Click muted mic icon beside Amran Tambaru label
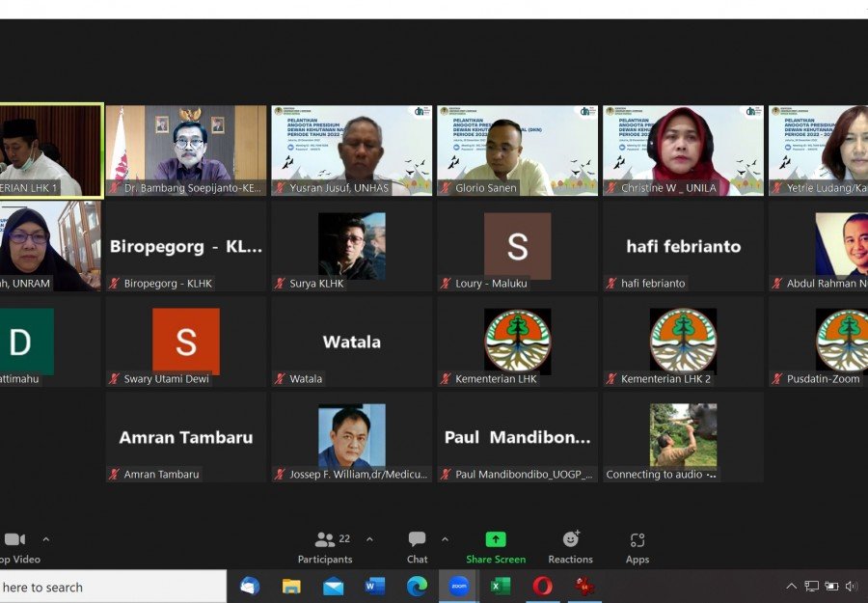This screenshot has width=868, height=603. [114, 474]
